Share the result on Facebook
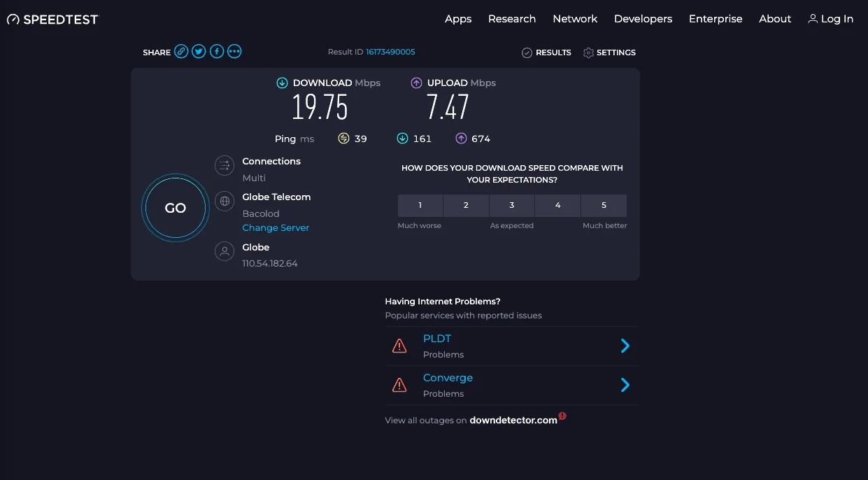The image size is (868, 480). coord(217,51)
